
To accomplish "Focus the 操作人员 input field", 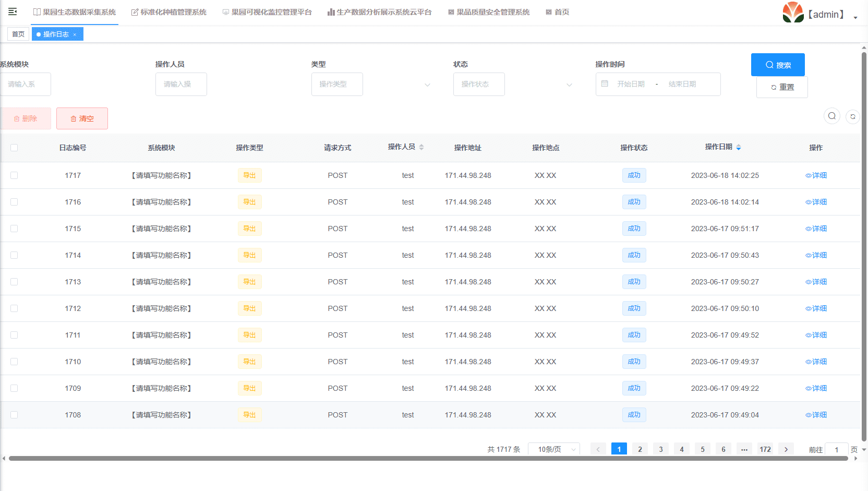I will click(181, 84).
